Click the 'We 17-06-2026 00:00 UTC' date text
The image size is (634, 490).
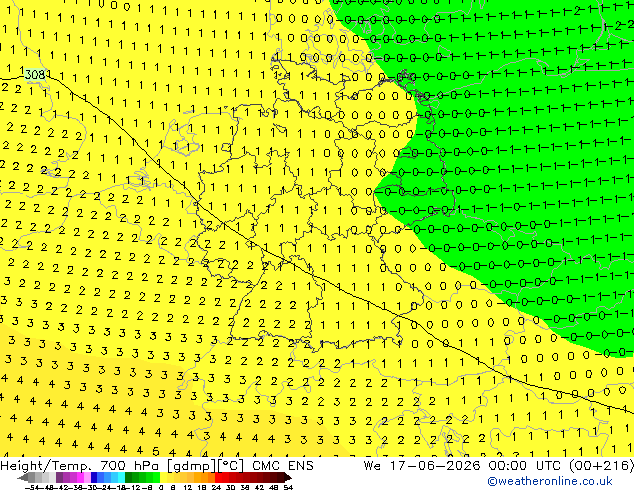point(462,466)
